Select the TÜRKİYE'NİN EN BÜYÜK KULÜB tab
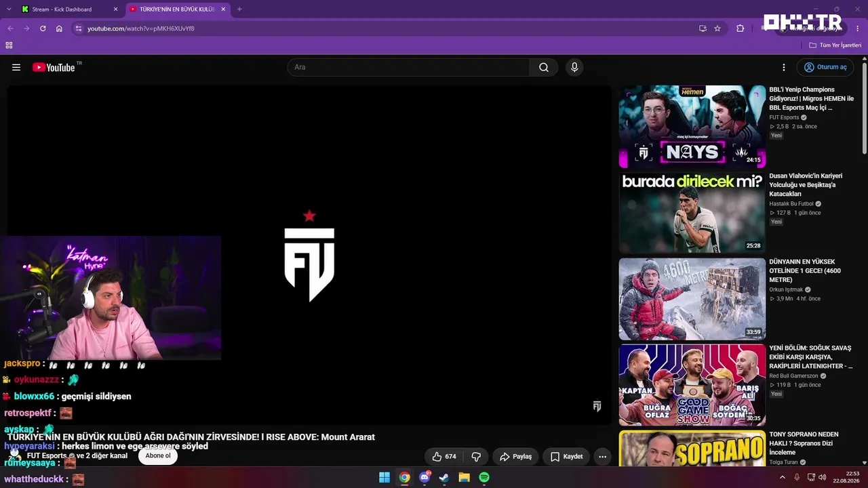 point(177,9)
